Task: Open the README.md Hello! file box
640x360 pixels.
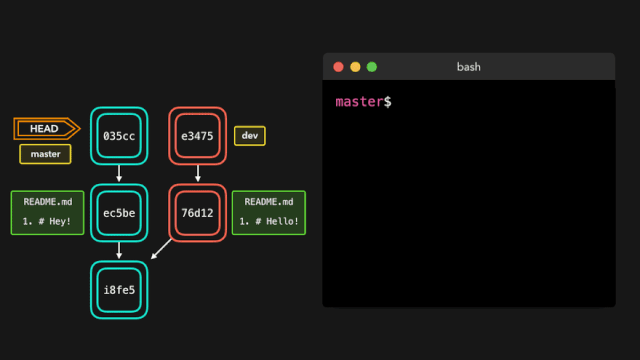Action: (269, 213)
